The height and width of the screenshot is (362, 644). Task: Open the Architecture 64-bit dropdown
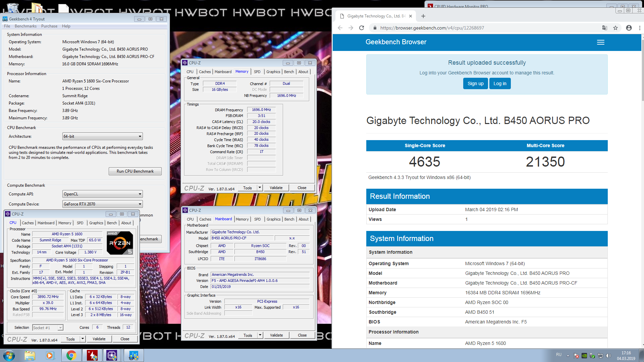click(x=103, y=136)
